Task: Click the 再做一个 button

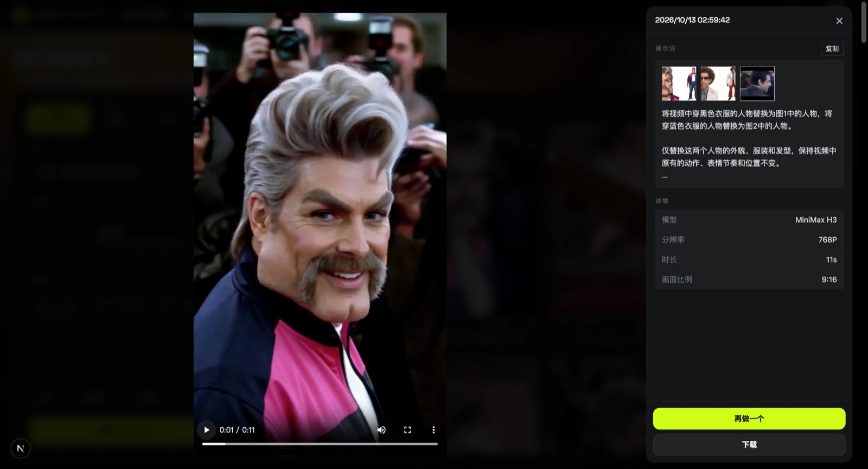Action: click(x=749, y=419)
